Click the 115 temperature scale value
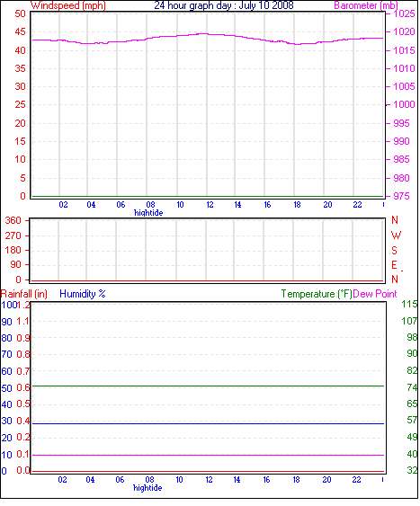420x506 pixels. tap(409, 305)
